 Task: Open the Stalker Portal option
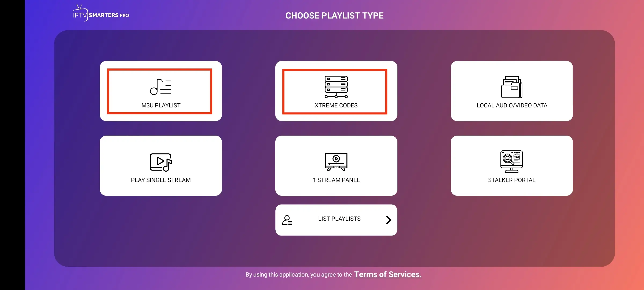511,165
